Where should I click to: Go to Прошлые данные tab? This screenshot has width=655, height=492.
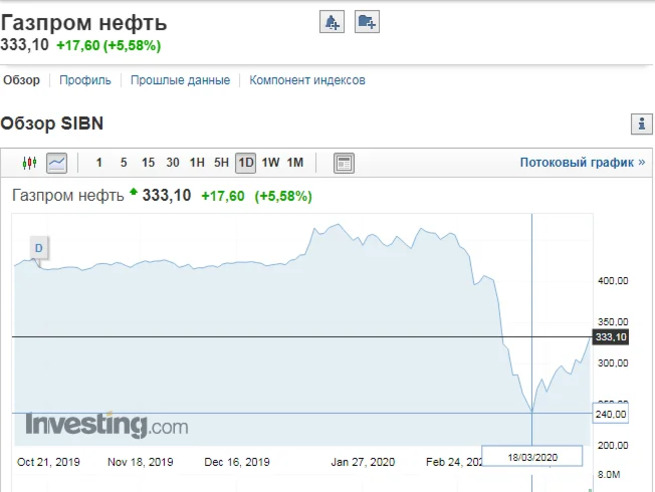pos(180,80)
